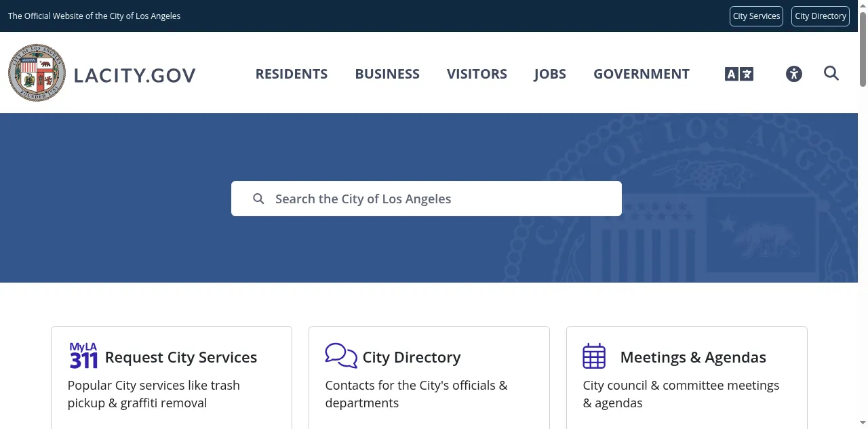Open the language translate icon
The width and height of the screenshot is (868, 429).
[x=739, y=74]
